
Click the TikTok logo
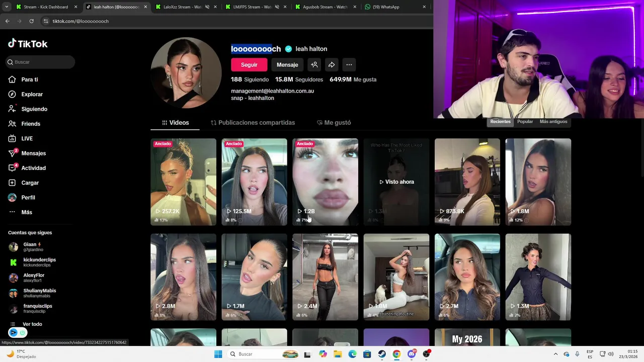28,44
